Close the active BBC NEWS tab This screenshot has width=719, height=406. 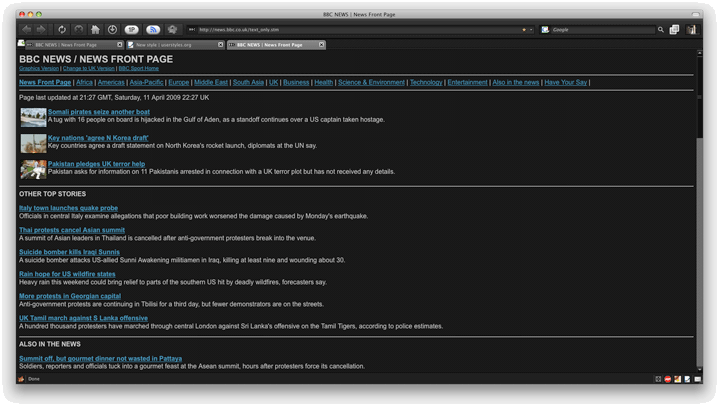[321, 44]
